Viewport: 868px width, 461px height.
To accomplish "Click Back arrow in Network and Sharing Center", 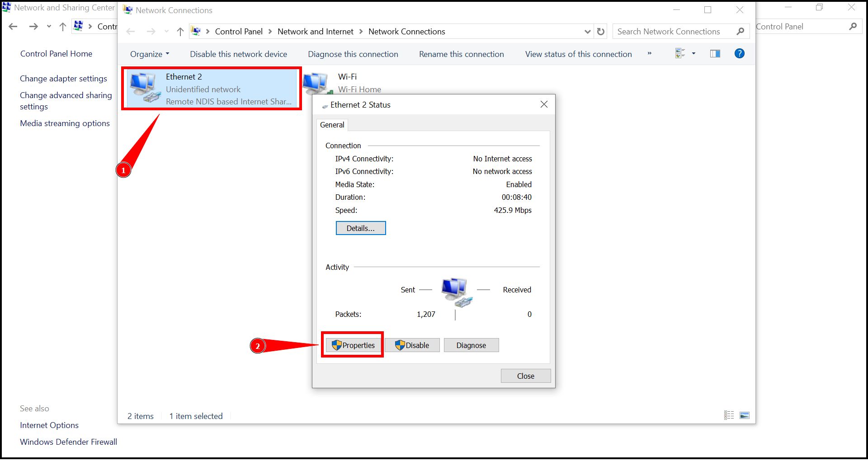I will point(13,27).
